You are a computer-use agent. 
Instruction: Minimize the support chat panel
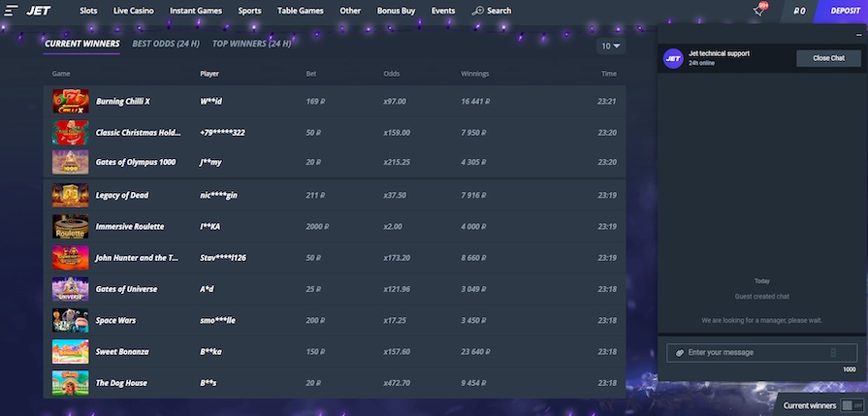click(858, 35)
